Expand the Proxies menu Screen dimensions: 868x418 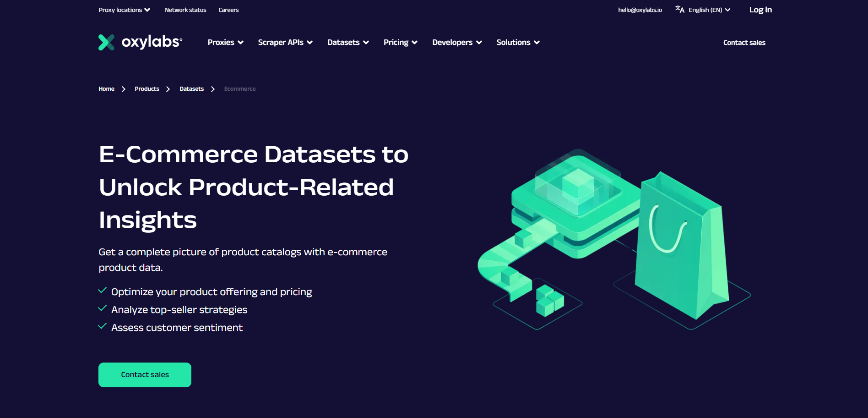pos(225,42)
